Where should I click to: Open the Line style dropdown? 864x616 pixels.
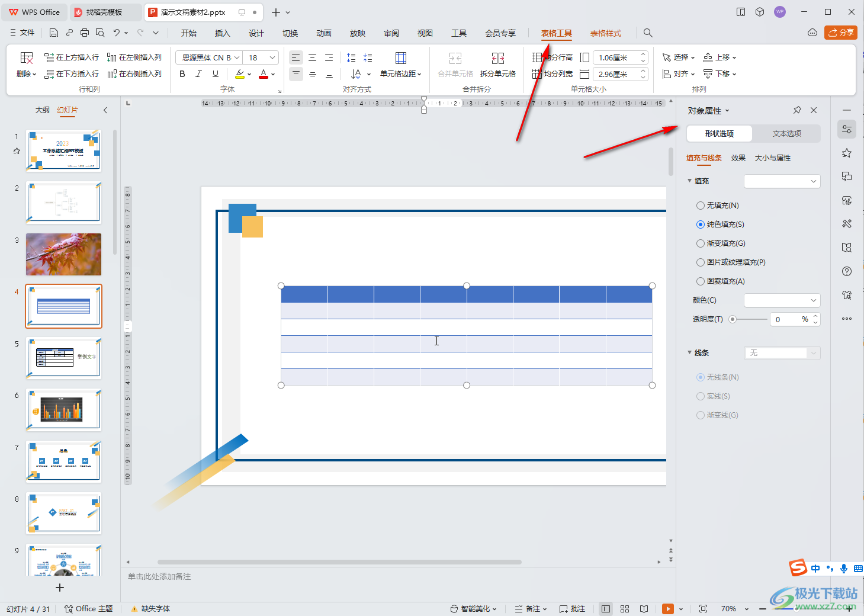tap(782, 353)
